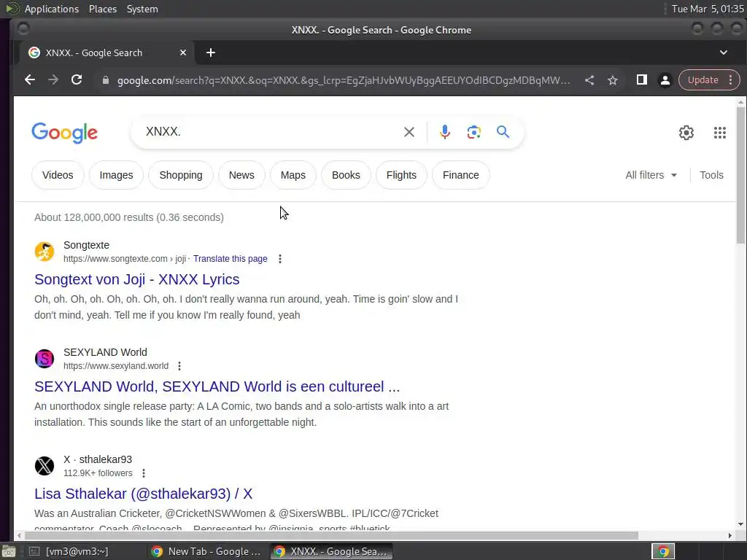Click the sexyland.world URL text
The height and width of the screenshot is (560, 747).
[116, 366]
